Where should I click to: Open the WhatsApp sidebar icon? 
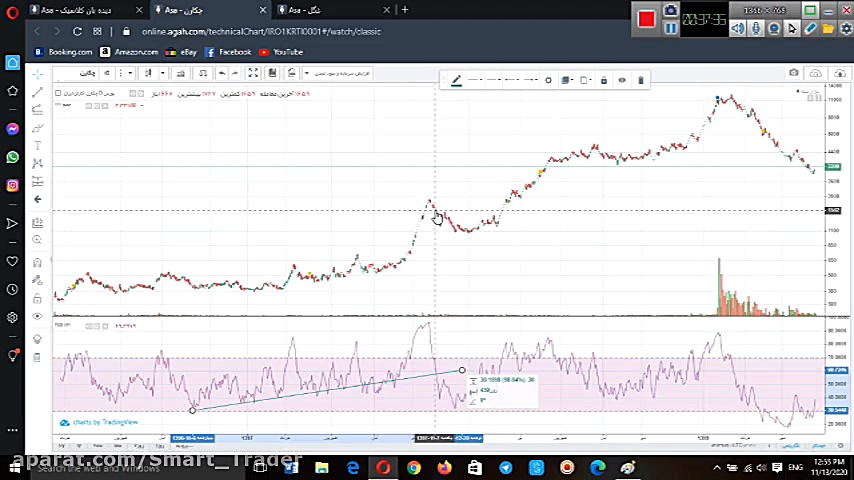[x=12, y=157]
